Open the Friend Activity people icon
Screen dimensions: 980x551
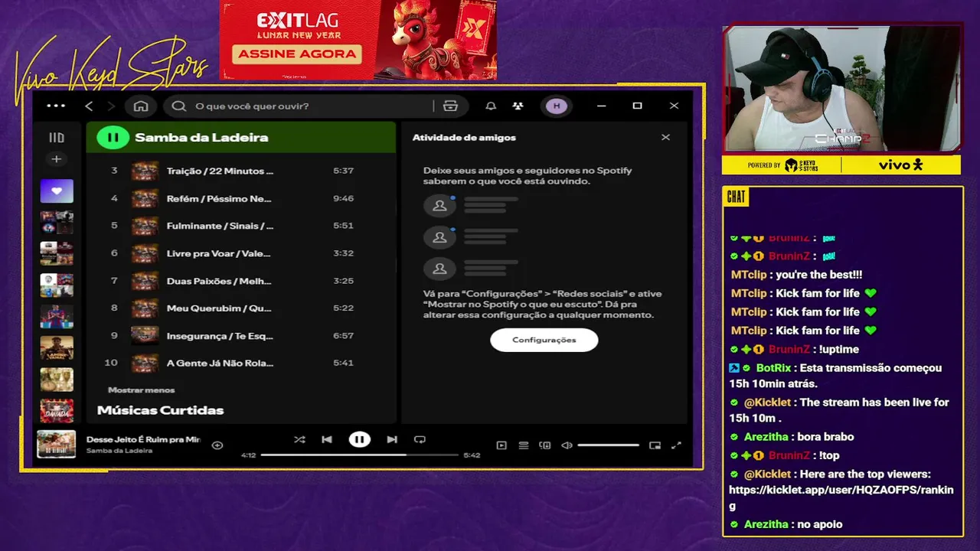click(x=518, y=106)
